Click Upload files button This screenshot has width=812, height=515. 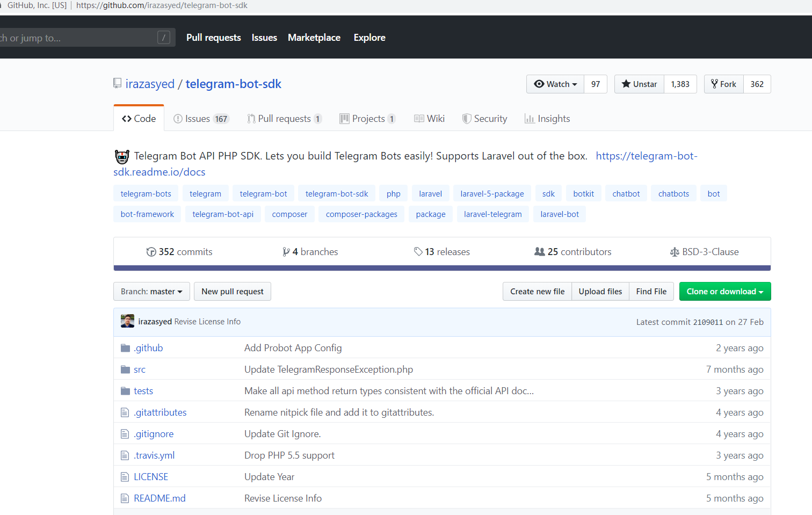[x=600, y=292]
